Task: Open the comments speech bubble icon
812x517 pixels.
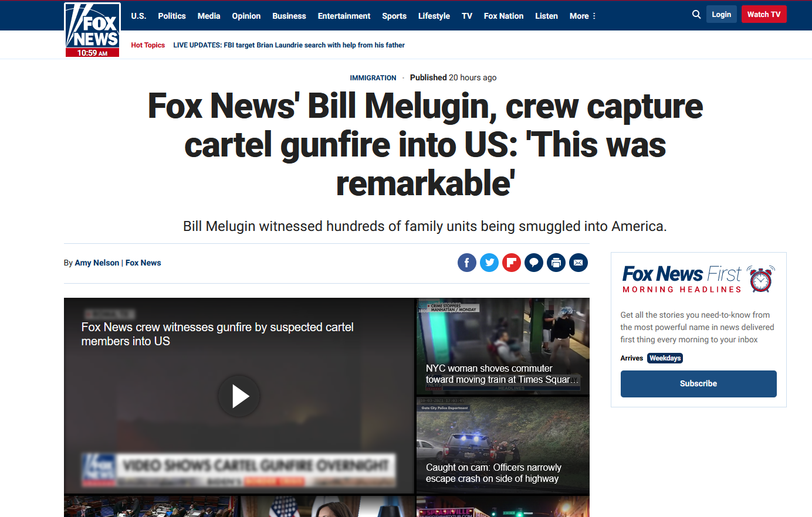Action: pos(534,263)
